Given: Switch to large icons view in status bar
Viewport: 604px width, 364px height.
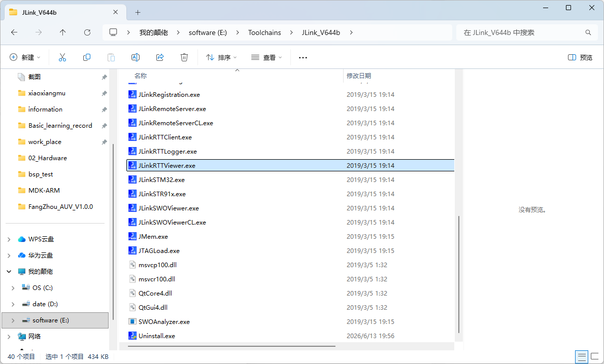Looking at the screenshot, I should click(595, 356).
